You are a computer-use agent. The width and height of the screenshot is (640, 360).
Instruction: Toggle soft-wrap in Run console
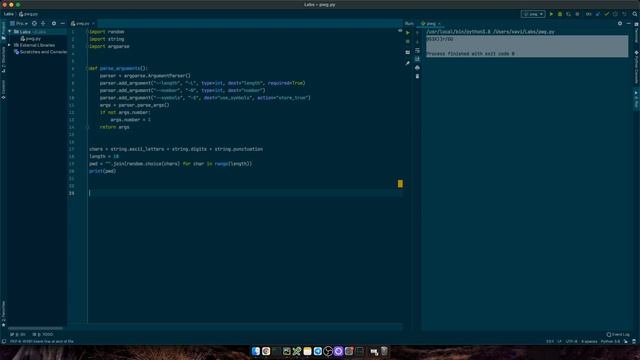417,51
